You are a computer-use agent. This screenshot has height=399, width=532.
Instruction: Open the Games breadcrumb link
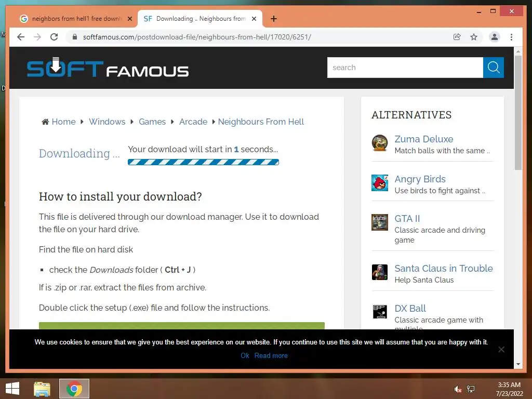(152, 122)
